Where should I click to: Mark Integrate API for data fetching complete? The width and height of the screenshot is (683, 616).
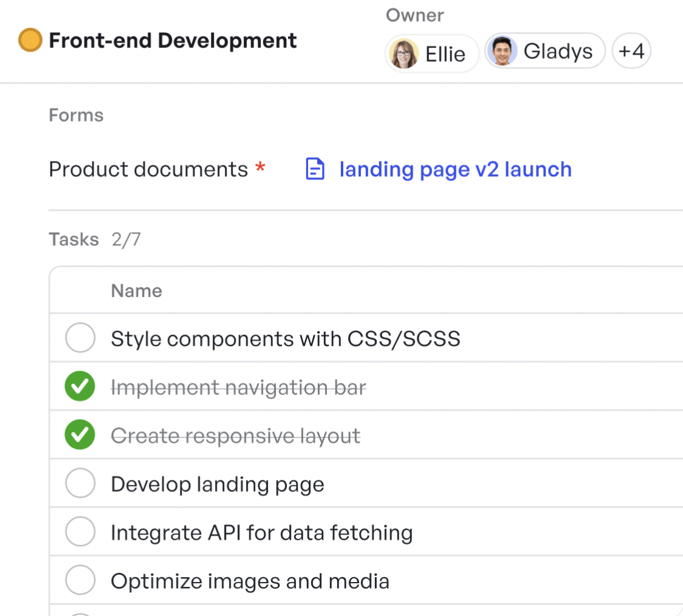pyautogui.click(x=80, y=532)
